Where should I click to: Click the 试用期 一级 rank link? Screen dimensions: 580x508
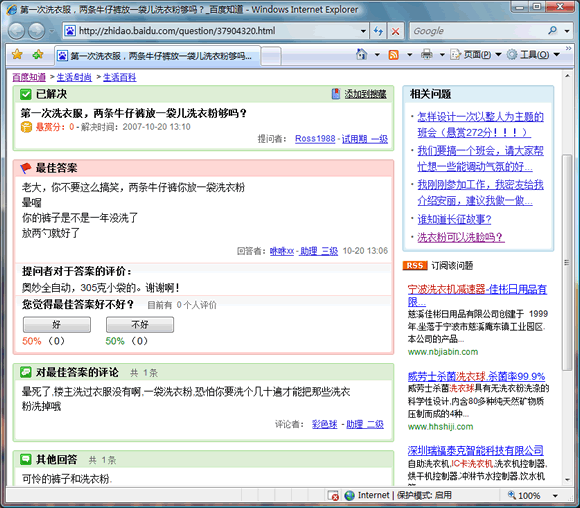point(365,139)
